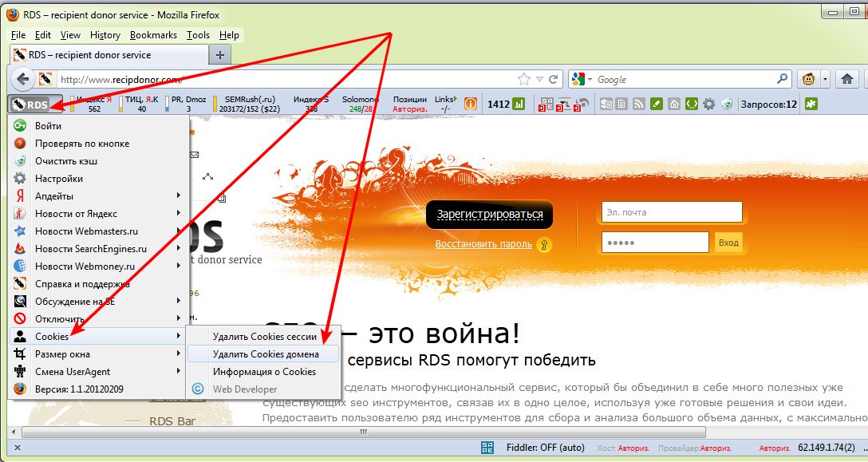Click Удалить Cookies домена
Screen dimensions: 868x462
click(263, 354)
